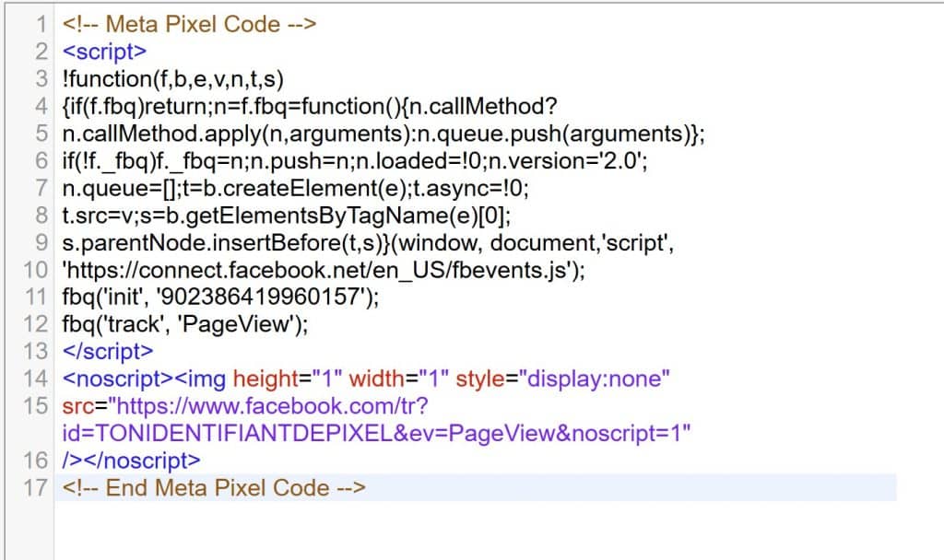Click line number 10 in the gutter
This screenshot has height=560, width=944.
(x=36, y=270)
